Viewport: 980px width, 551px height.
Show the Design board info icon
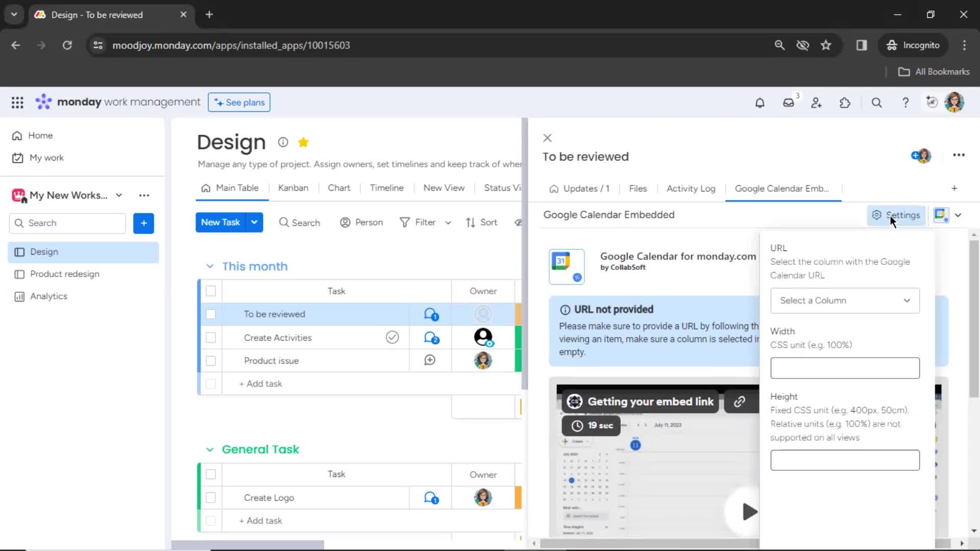coord(283,142)
